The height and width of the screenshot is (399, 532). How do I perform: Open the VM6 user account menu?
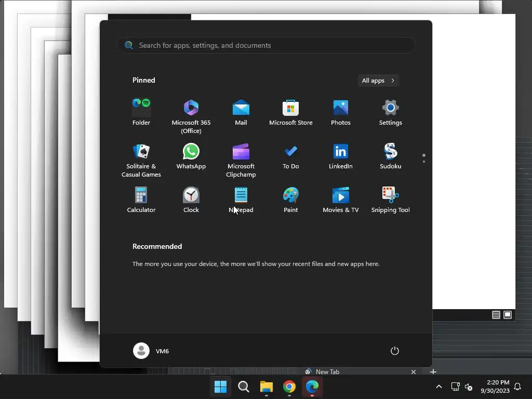151,351
